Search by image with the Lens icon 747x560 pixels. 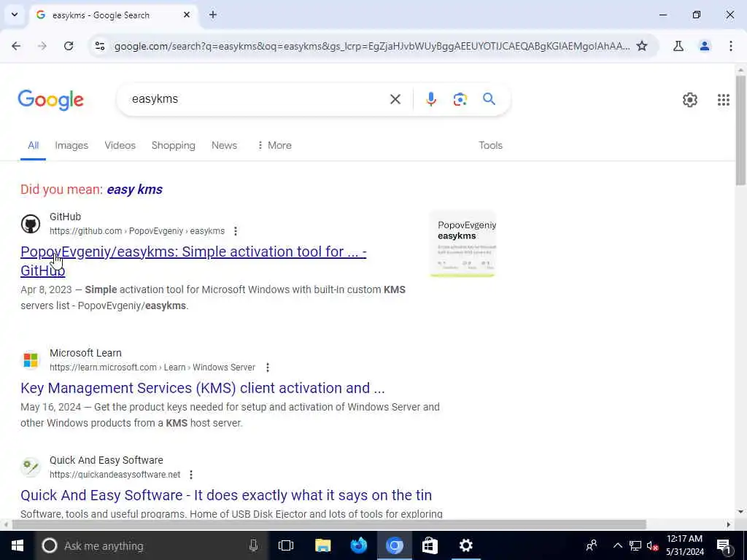click(460, 99)
